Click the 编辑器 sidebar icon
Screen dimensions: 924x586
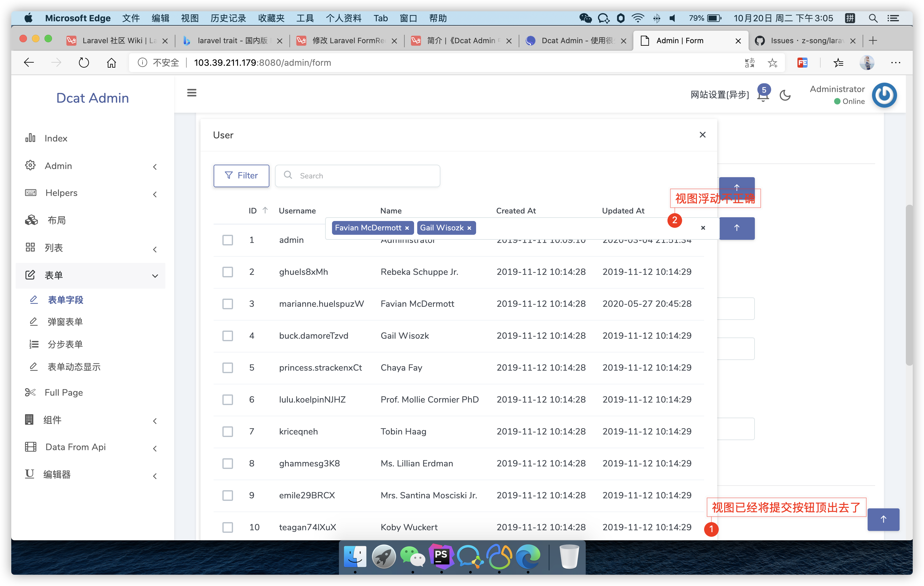(x=29, y=474)
